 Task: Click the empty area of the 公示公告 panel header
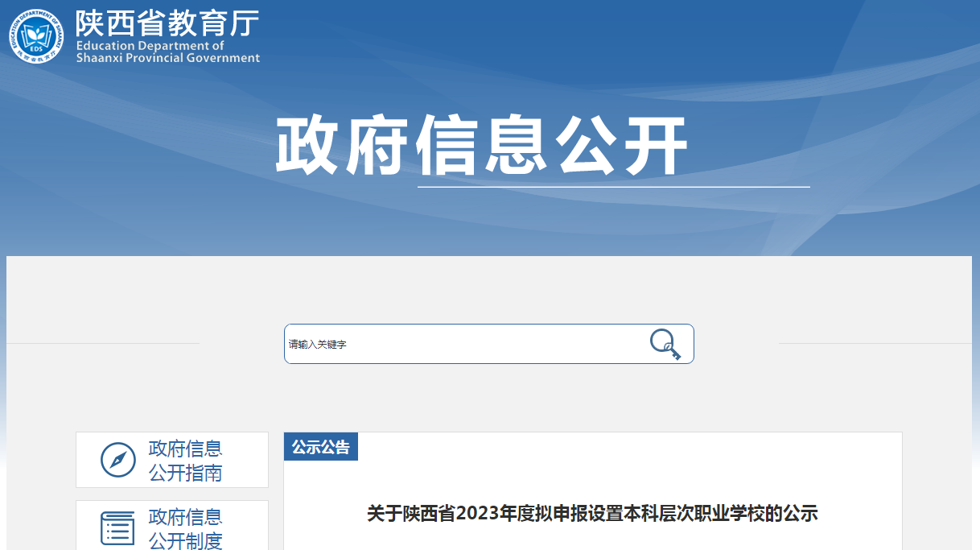(628, 447)
